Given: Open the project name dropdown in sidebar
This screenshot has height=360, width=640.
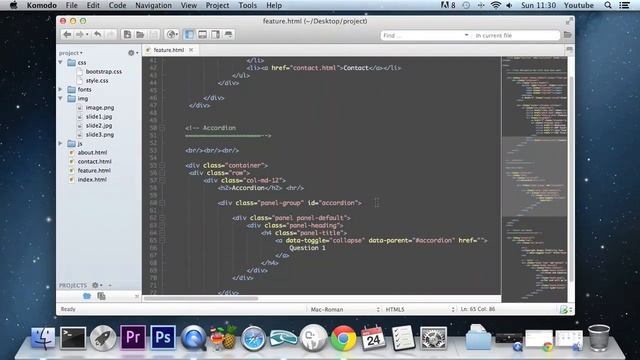Looking at the screenshot, I should (71, 53).
